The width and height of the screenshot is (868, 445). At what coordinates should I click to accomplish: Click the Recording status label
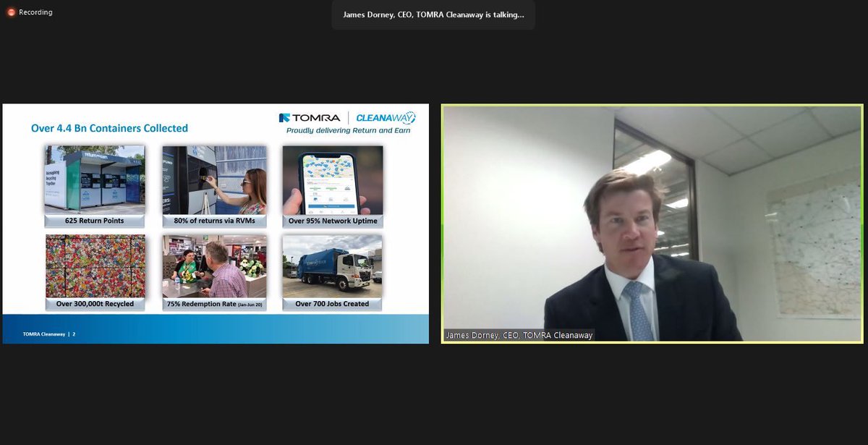pyautogui.click(x=35, y=12)
